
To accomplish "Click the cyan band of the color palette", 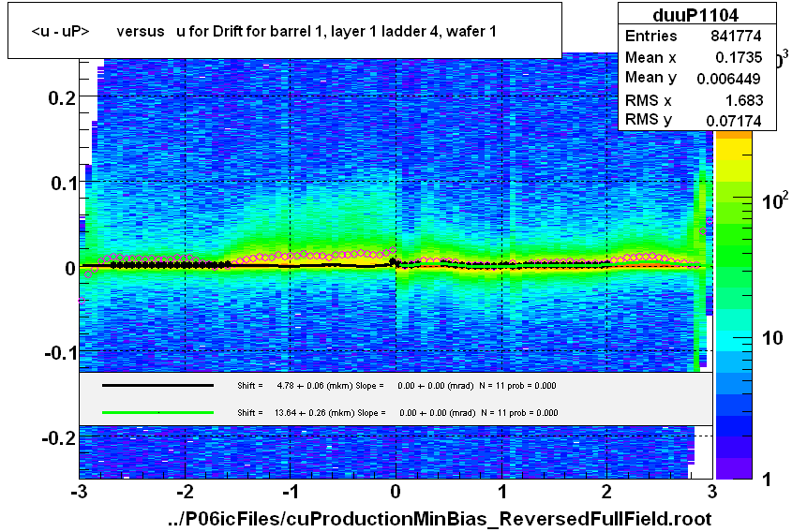I will coord(734,341).
